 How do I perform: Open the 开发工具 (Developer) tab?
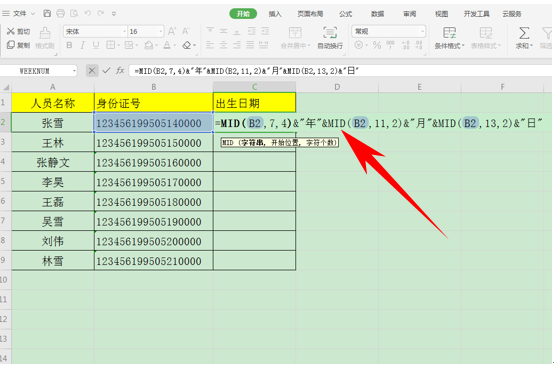[x=477, y=14]
